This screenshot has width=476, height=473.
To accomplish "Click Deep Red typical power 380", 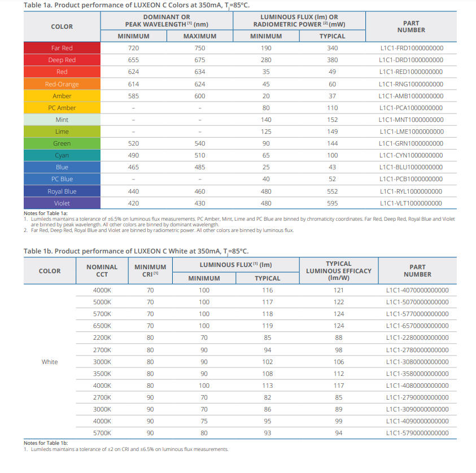I will coord(333,60).
